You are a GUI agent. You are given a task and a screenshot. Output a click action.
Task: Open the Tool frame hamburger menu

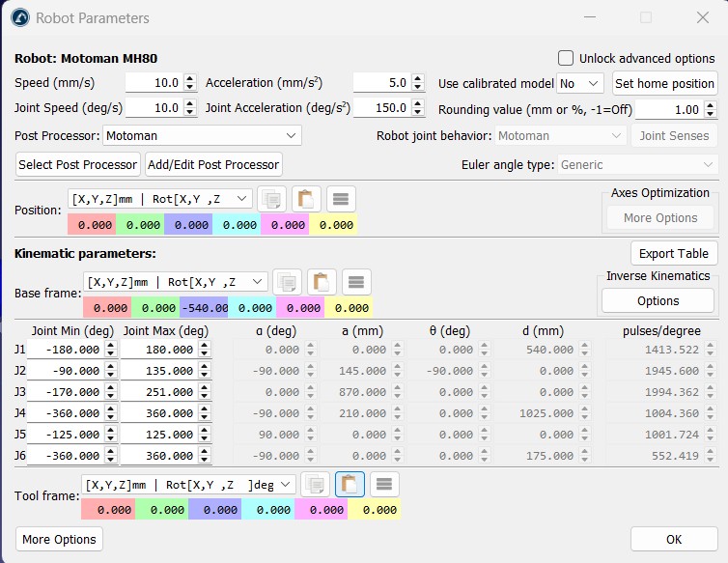tap(383, 484)
